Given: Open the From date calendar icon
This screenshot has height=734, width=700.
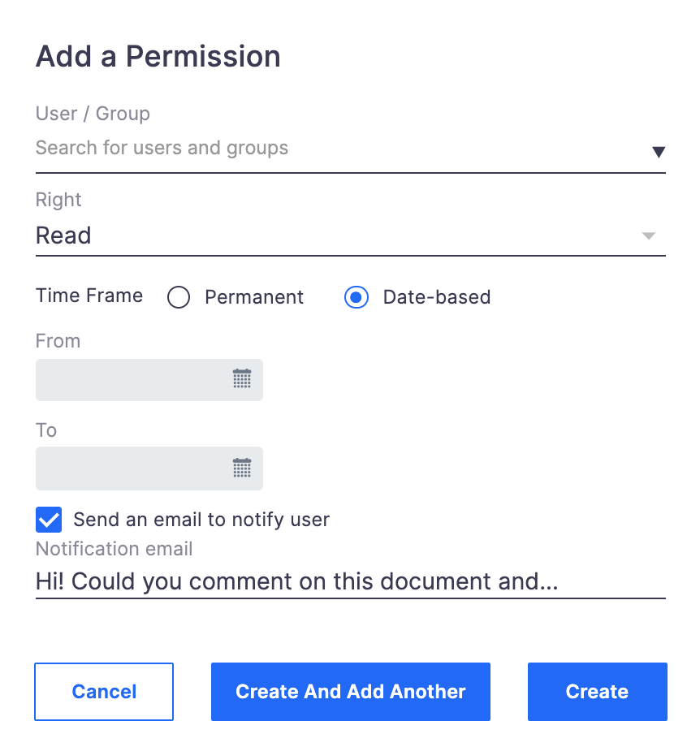Looking at the screenshot, I should pos(242,378).
